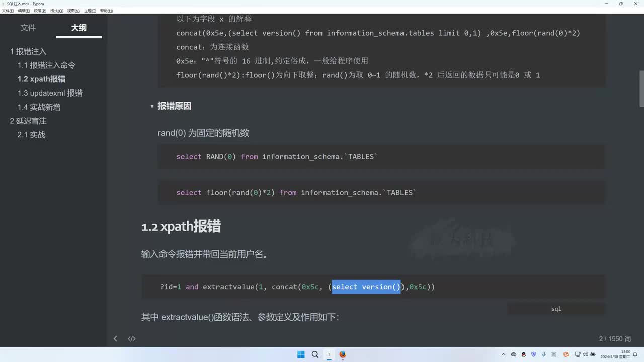Open the 帮助(H) menu
This screenshot has height=362, width=644.
coord(106,11)
